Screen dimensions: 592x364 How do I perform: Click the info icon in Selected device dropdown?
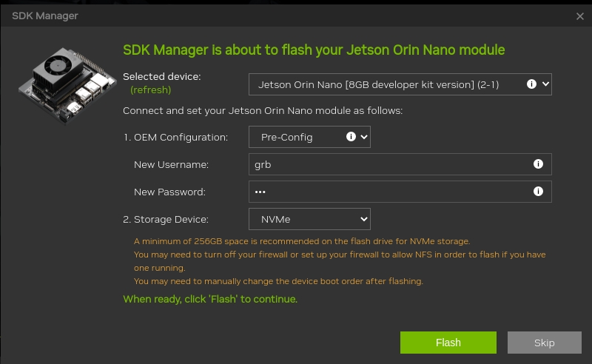point(531,84)
